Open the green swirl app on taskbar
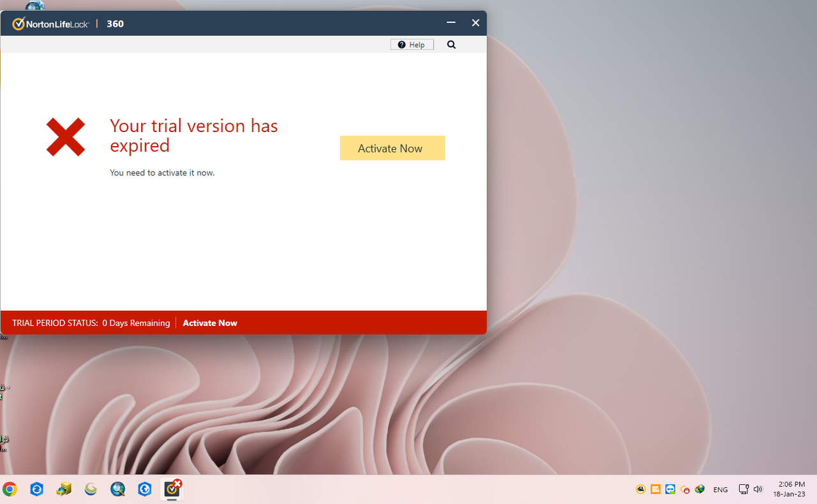 (91, 489)
